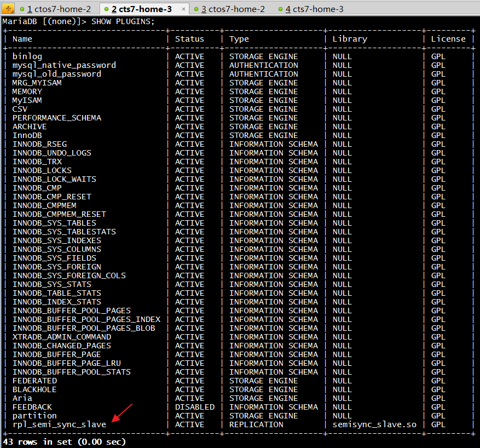Click green status dot on tab 4
Viewport: 480px width, 448px height.
pyautogui.click(x=280, y=9)
